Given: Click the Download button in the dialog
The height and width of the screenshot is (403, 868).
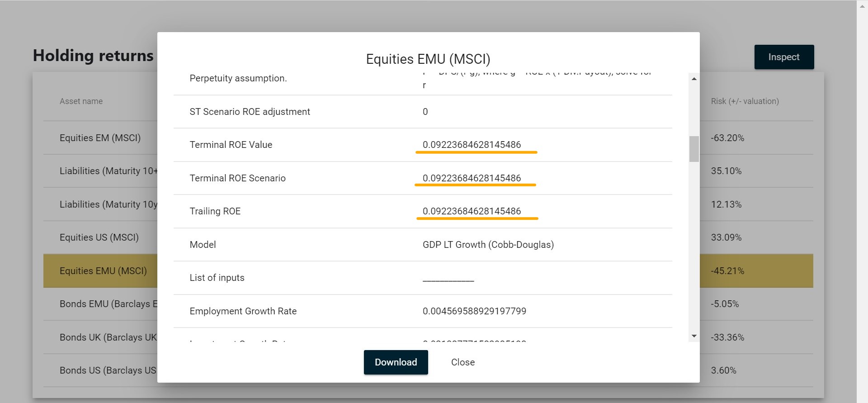Looking at the screenshot, I should 396,362.
